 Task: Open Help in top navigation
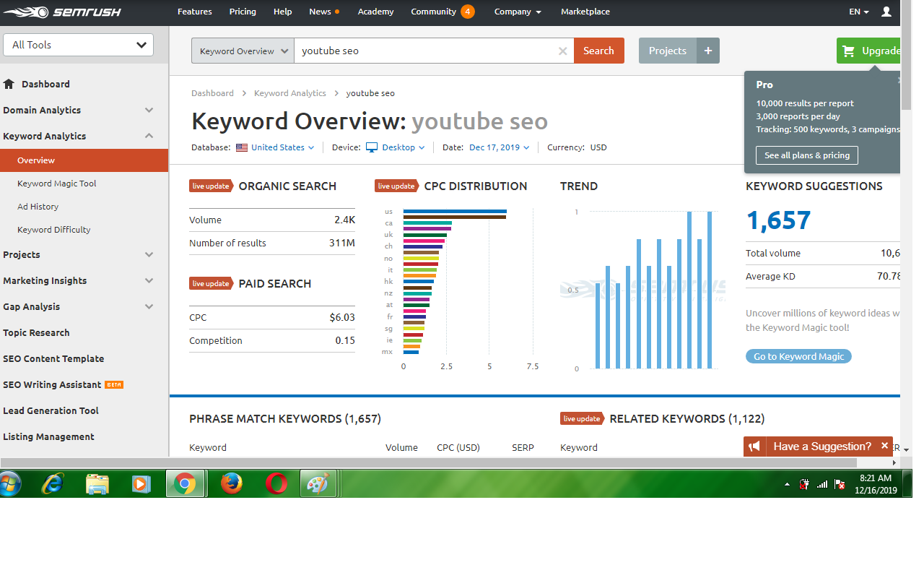click(283, 12)
